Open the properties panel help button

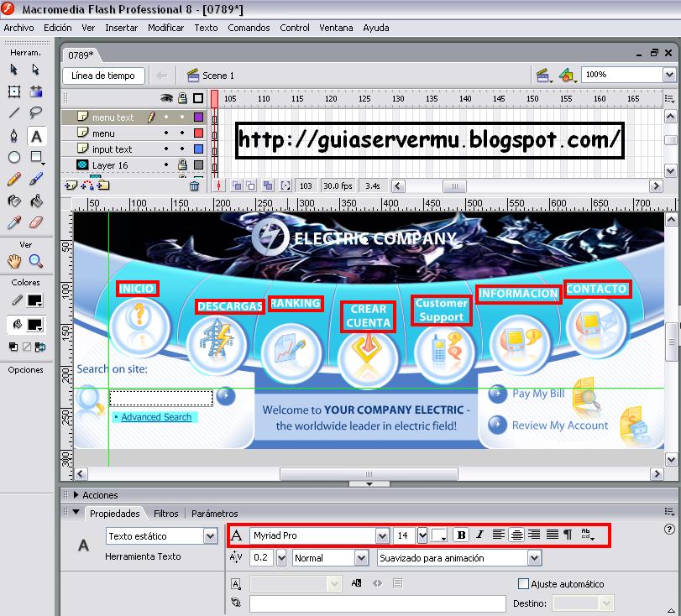coord(669,530)
